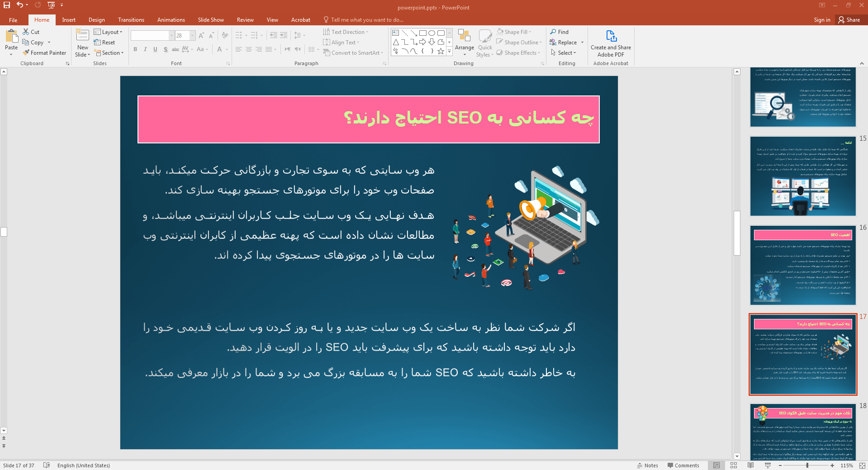Switch to the Animations tab
Viewport: 868px width, 470px height.
click(171, 20)
